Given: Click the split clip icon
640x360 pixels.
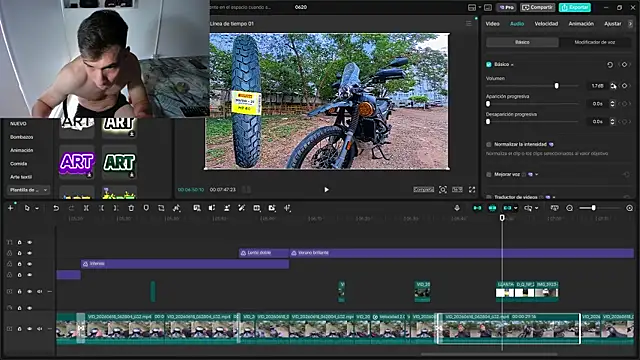Looking at the screenshot, I should (x=86, y=208).
